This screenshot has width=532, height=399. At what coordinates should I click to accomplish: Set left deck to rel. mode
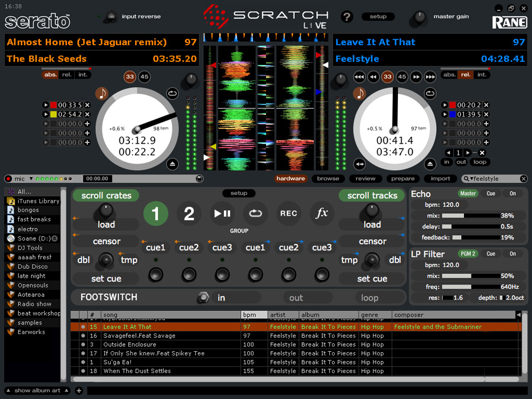[x=66, y=74]
